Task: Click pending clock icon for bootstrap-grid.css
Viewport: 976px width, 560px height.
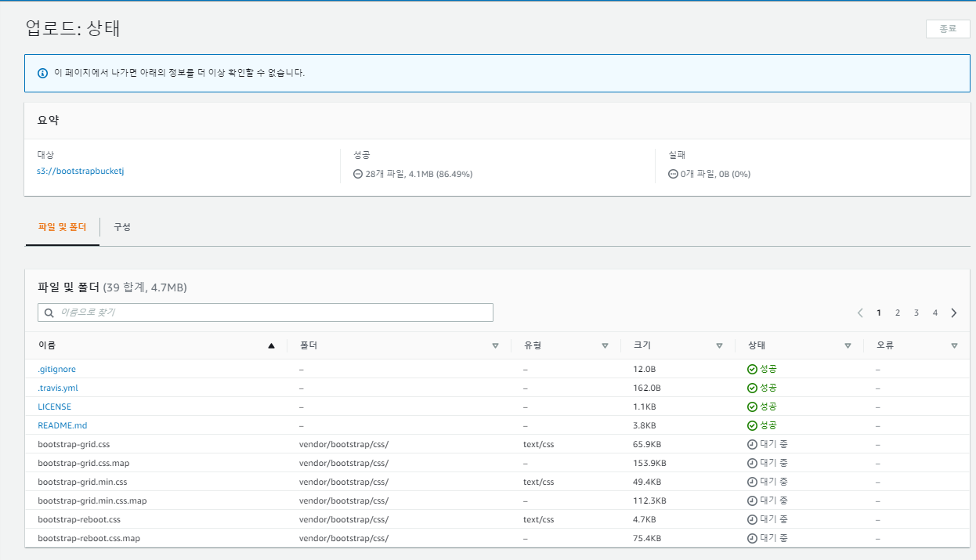Action: click(752, 444)
